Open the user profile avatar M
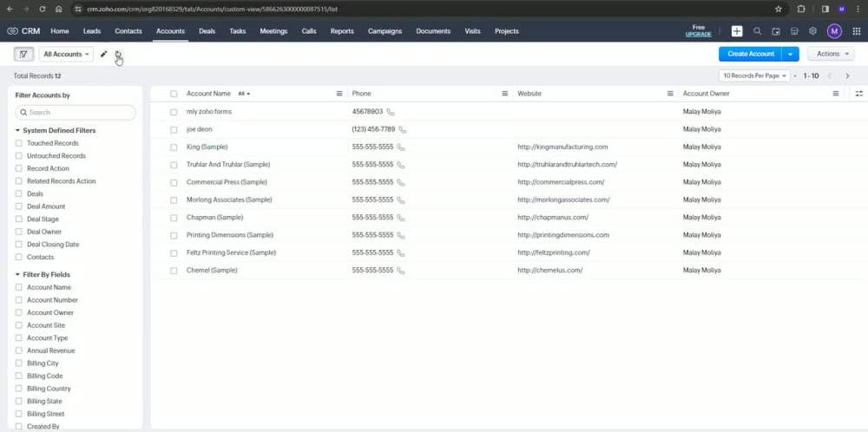Viewport: 868px width, 432px height. (834, 31)
